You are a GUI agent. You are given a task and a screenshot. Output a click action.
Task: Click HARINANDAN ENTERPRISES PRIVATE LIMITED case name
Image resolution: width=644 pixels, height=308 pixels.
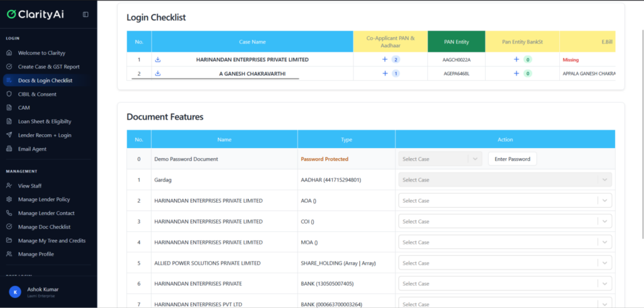(x=252, y=60)
